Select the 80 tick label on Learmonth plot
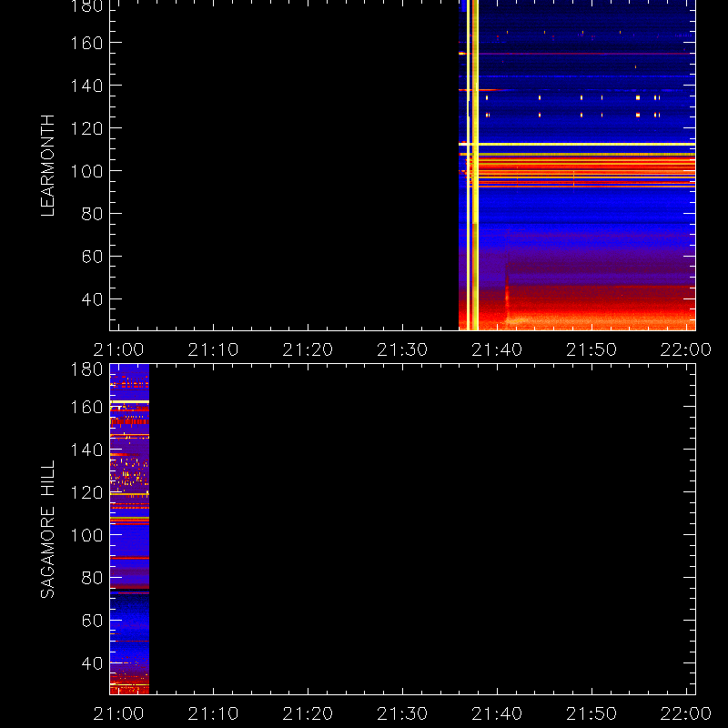 [x=93, y=214]
